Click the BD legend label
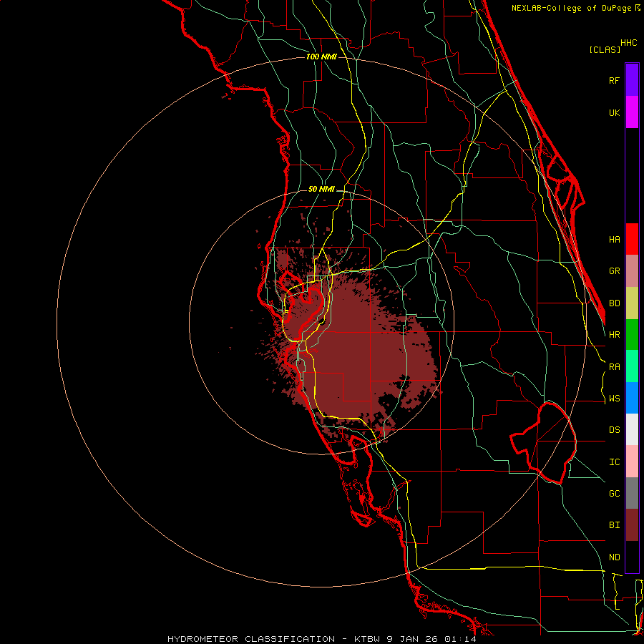This screenshot has height=644, width=644. point(614,303)
